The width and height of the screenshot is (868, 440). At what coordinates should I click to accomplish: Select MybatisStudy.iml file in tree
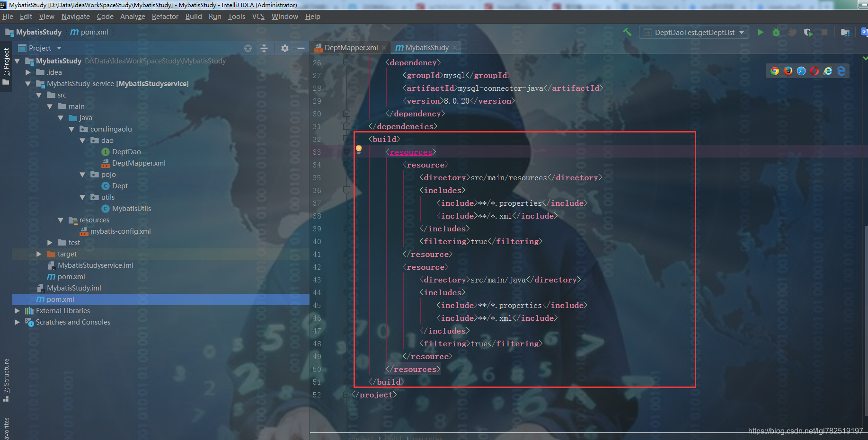click(x=74, y=288)
